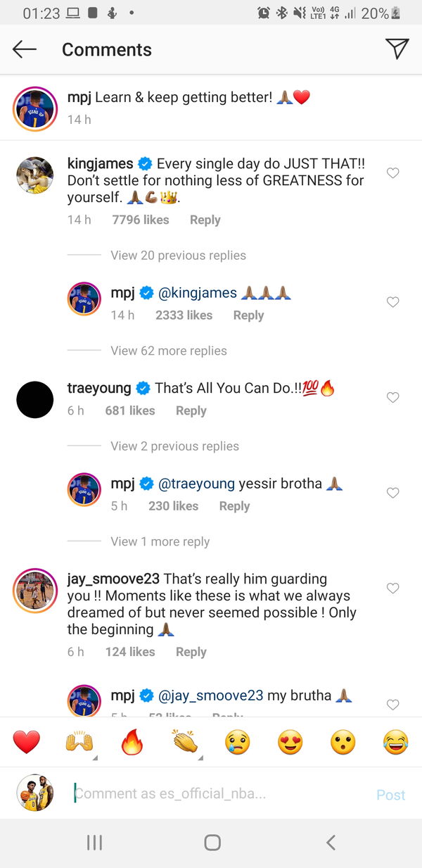
Task: Choose the crying face emoji reaction
Action: 238,742
